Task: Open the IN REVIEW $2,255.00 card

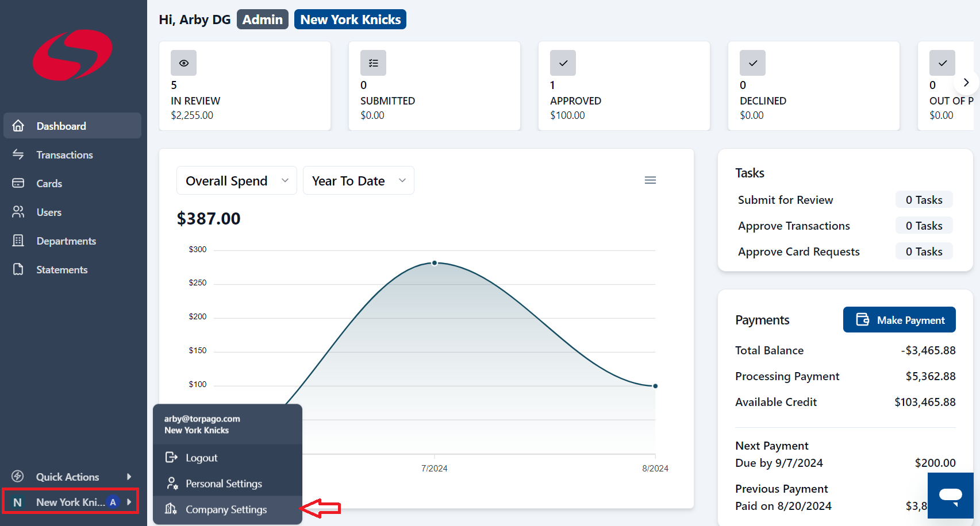Action: (245, 86)
